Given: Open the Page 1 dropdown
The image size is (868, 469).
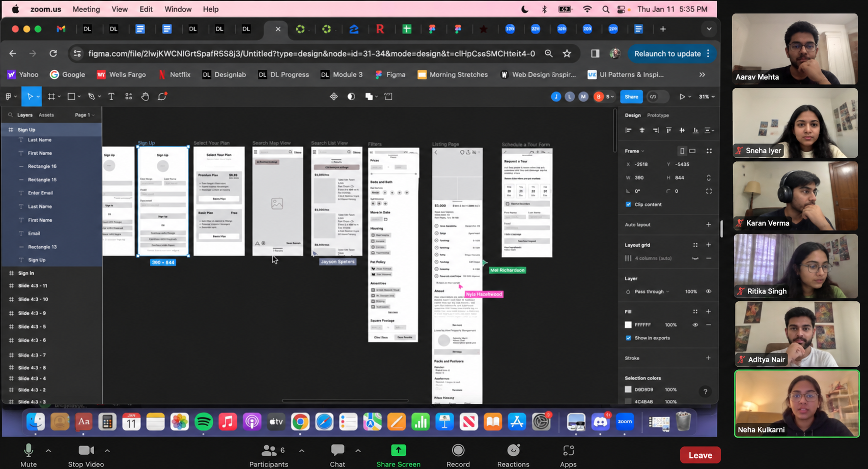Looking at the screenshot, I should [x=85, y=115].
